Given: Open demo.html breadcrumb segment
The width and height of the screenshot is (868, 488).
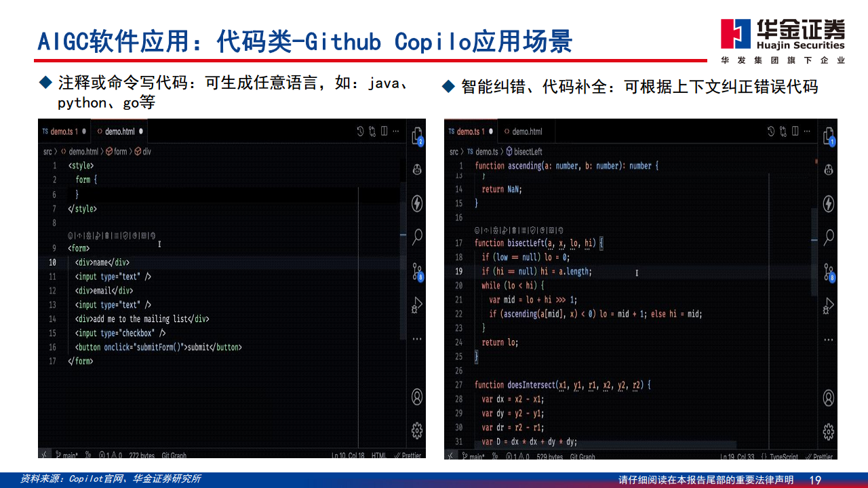Looking at the screenshot, I should pyautogui.click(x=80, y=152).
